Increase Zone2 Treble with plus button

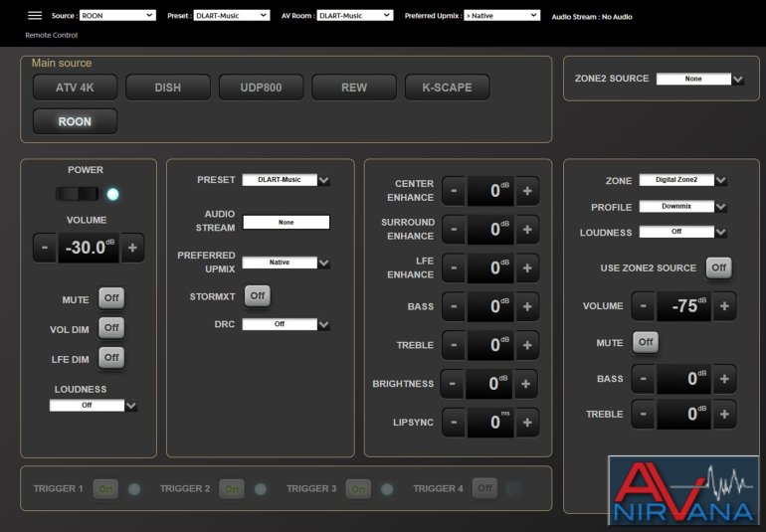[724, 415]
